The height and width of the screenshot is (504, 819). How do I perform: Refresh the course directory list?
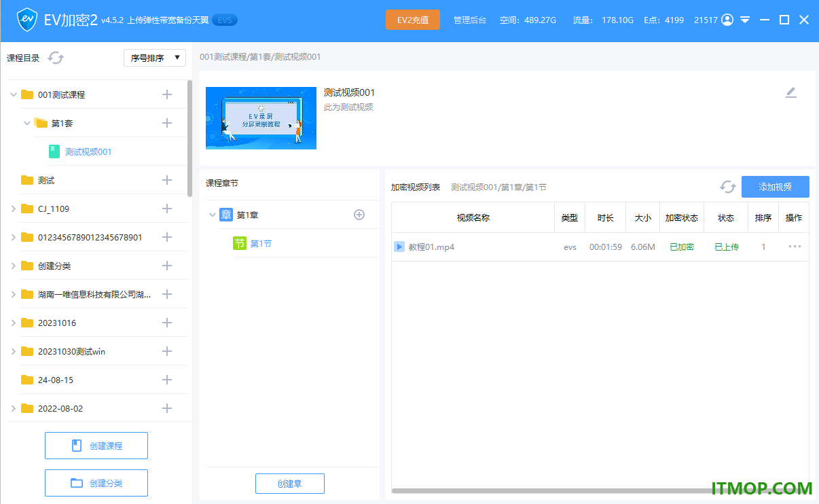[x=56, y=58]
